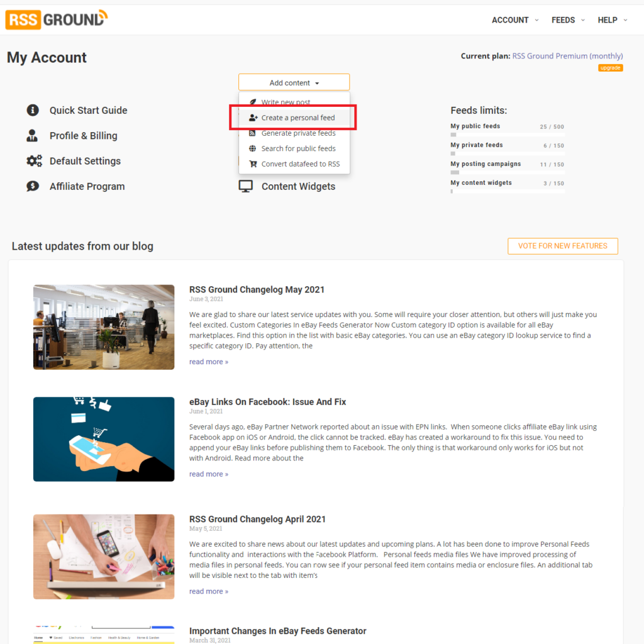The height and width of the screenshot is (644, 644).
Task: Click the orange upgrade button
Action: pyautogui.click(x=610, y=68)
